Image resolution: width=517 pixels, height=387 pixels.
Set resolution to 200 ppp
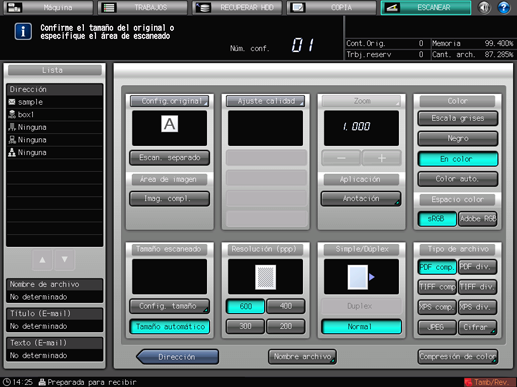(286, 326)
